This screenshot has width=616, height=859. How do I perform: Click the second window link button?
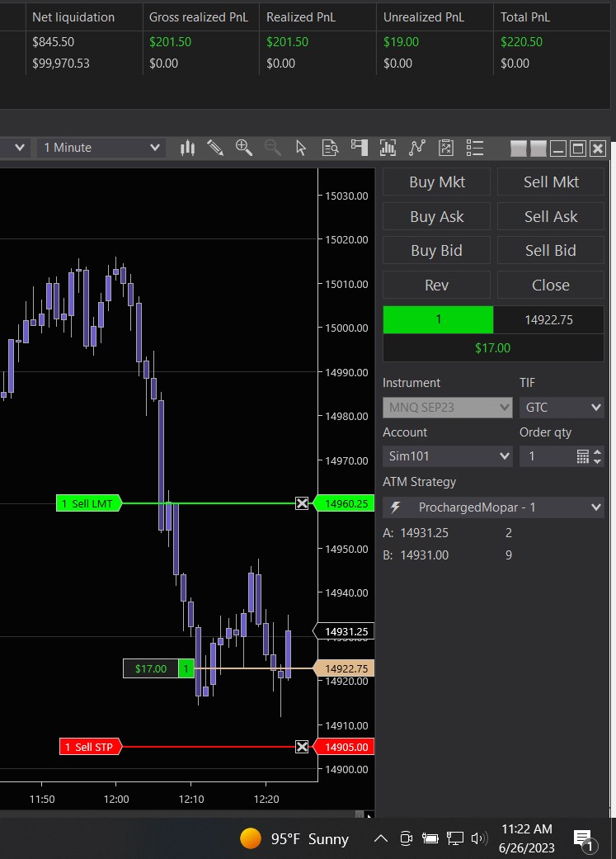coord(538,149)
